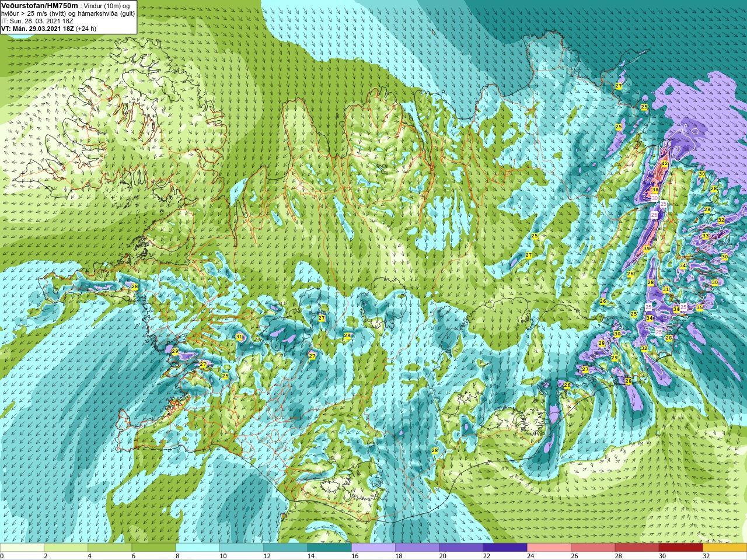Select the light lavender 16–18 m/s legend swatch
747x560 pixels.
click(x=373, y=548)
